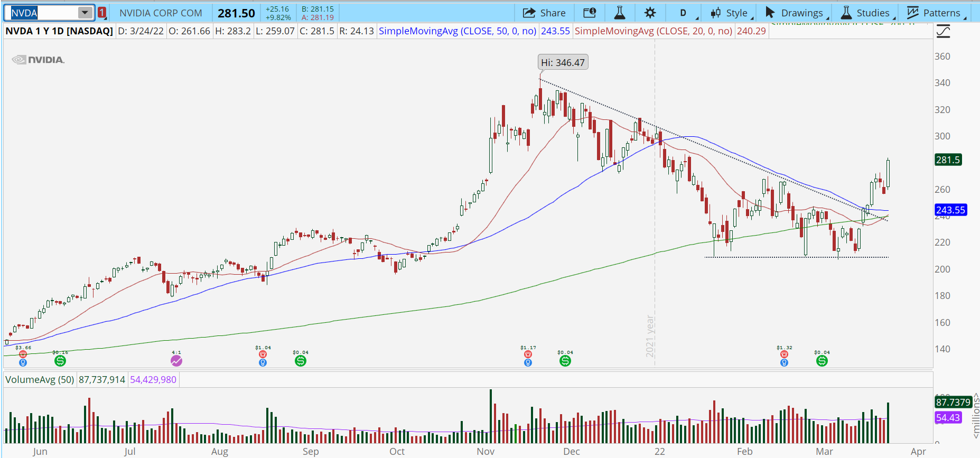The height and width of the screenshot is (458, 980).
Task: Click the Hi: 346.47 price bubble
Action: [x=563, y=62]
